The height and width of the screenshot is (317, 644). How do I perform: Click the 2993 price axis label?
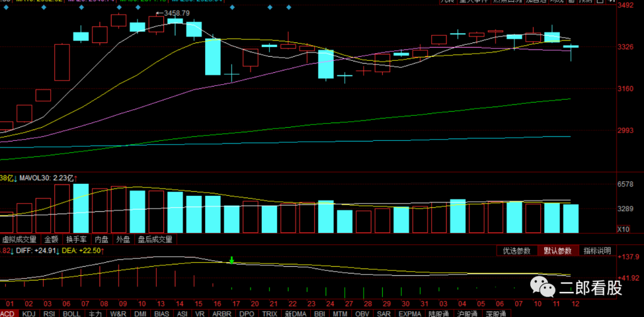[626, 130]
